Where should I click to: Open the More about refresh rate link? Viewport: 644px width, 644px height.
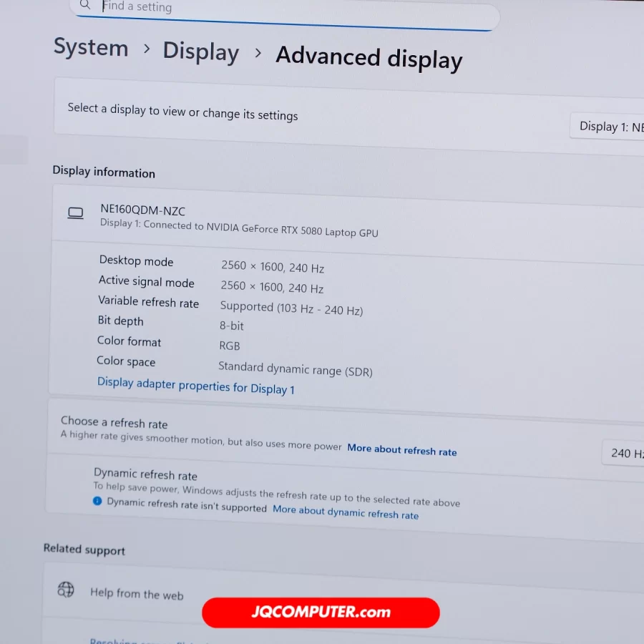point(401,450)
